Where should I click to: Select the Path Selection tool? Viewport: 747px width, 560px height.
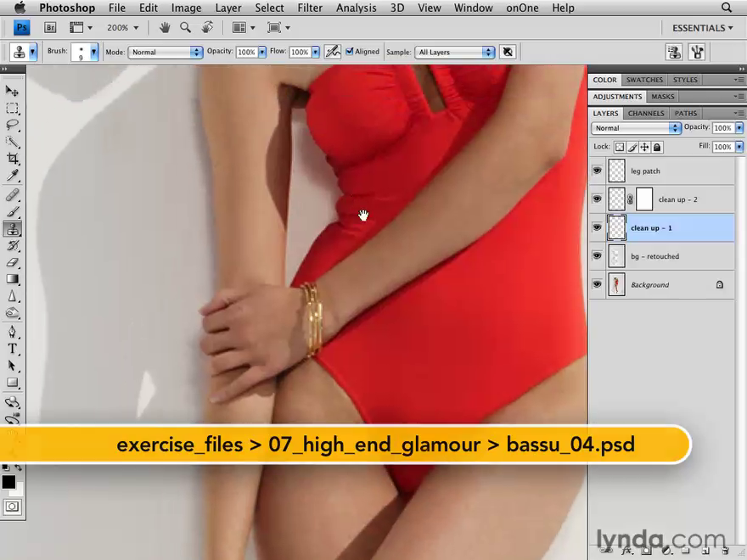point(13,366)
